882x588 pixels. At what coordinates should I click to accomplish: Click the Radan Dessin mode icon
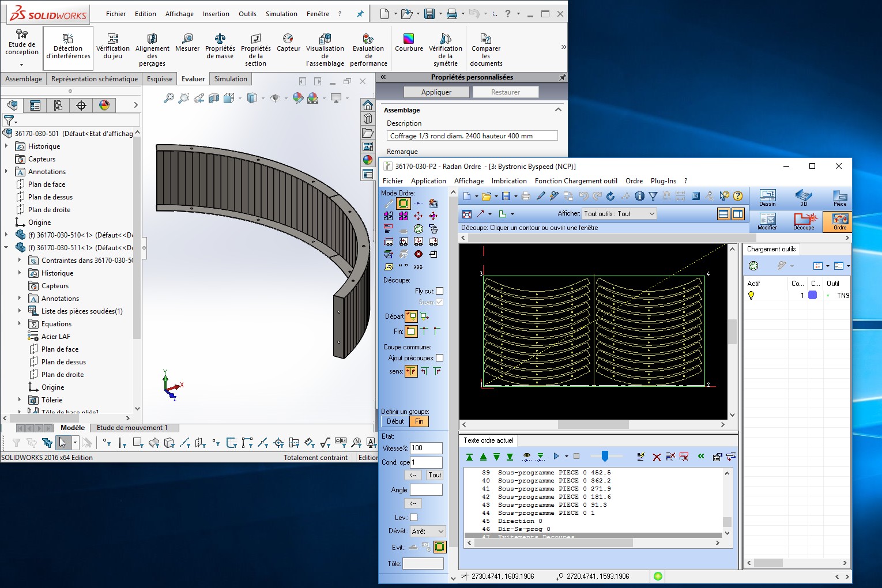click(x=767, y=197)
